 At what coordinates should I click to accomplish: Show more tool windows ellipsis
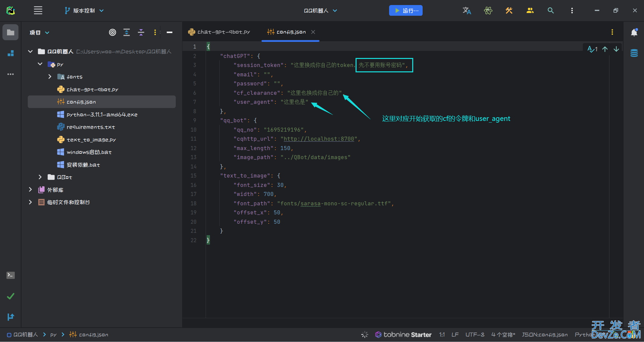point(10,74)
